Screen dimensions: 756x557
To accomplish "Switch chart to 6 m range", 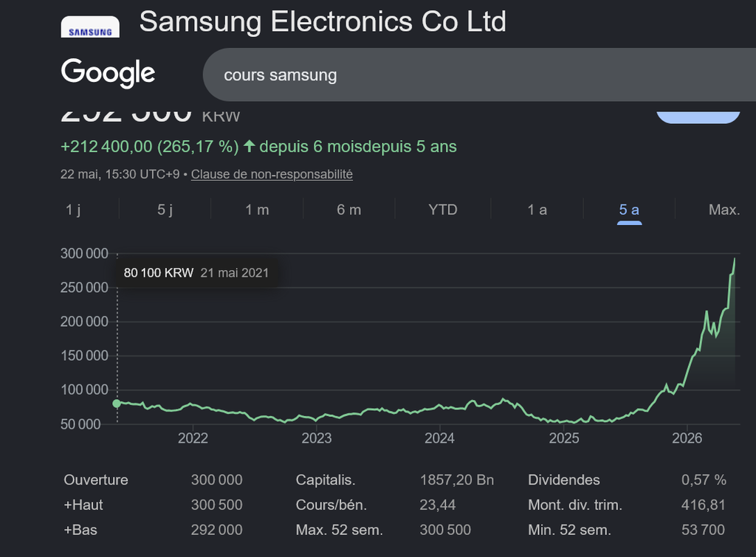I will click(x=348, y=210).
